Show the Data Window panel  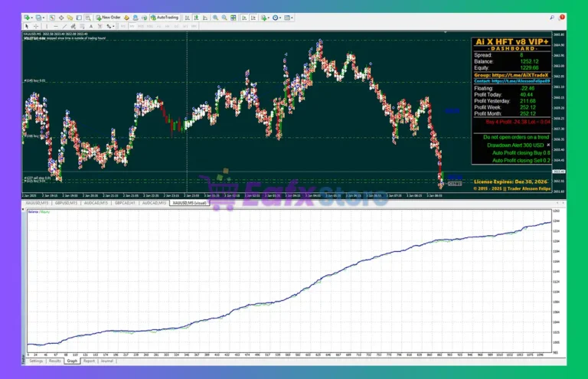pyautogui.click(x=61, y=18)
